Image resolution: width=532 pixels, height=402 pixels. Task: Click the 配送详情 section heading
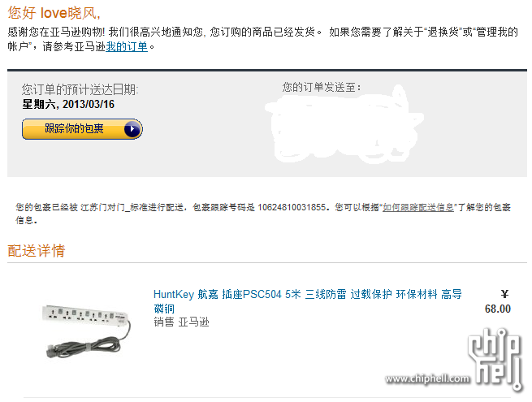[37, 251]
